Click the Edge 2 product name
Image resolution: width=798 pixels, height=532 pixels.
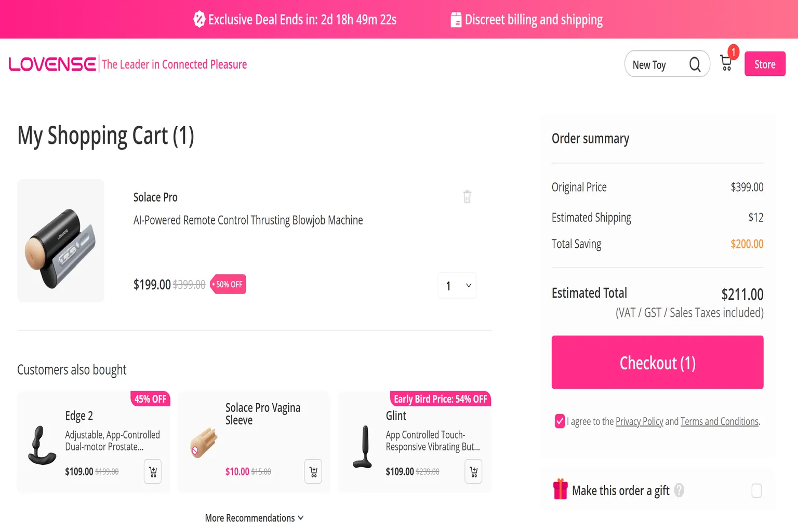[79, 416]
